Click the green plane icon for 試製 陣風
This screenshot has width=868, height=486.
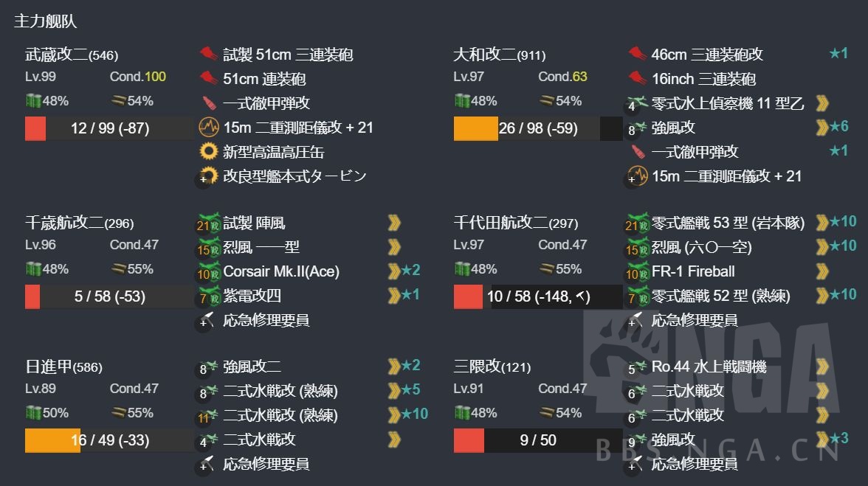209,222
